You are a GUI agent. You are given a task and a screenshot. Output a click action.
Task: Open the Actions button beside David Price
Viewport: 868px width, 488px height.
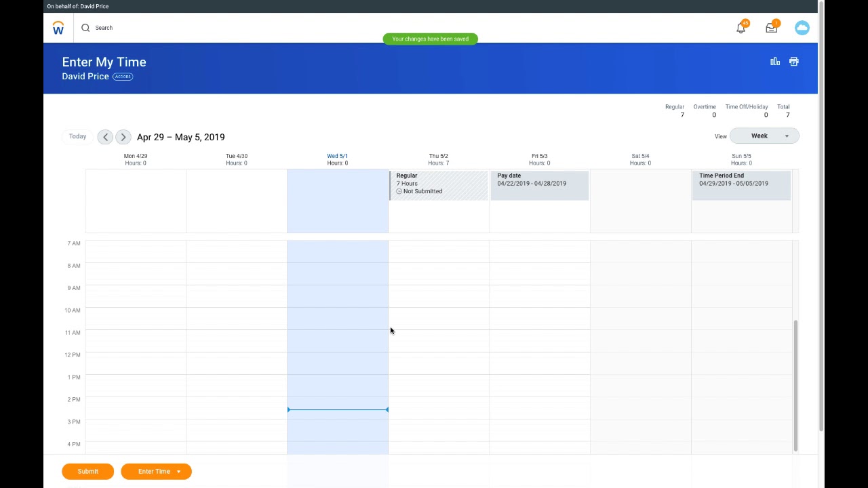click(x=123, y=77)
